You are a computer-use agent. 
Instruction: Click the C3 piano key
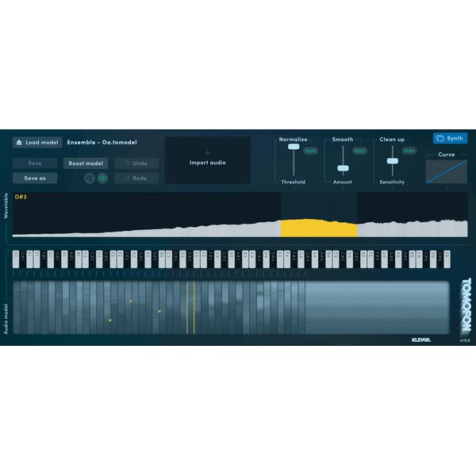pyautogui.click(x=169, y=259)
